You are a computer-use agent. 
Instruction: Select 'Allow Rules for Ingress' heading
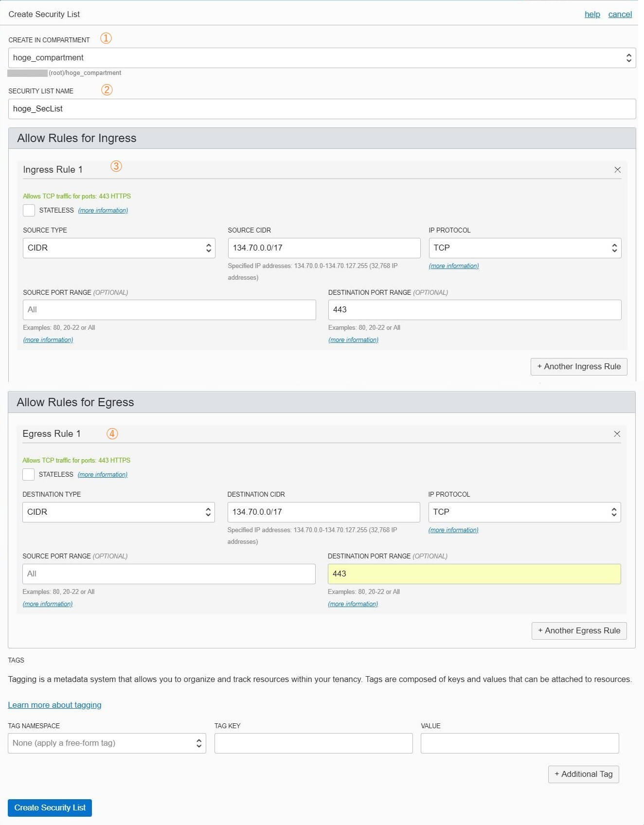pyautogui.click(x=77, y=138)
